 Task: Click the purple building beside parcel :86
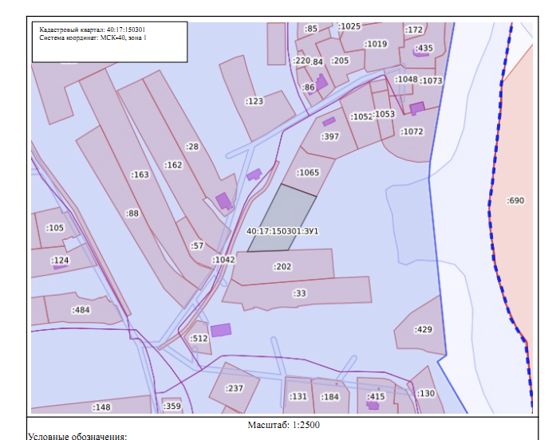tap(321, 82)
